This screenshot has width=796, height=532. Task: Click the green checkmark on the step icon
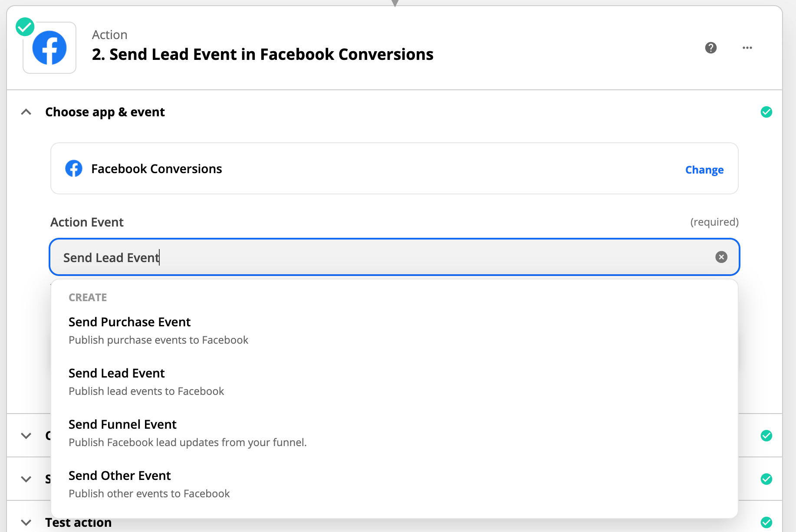[x=25, y=26]
